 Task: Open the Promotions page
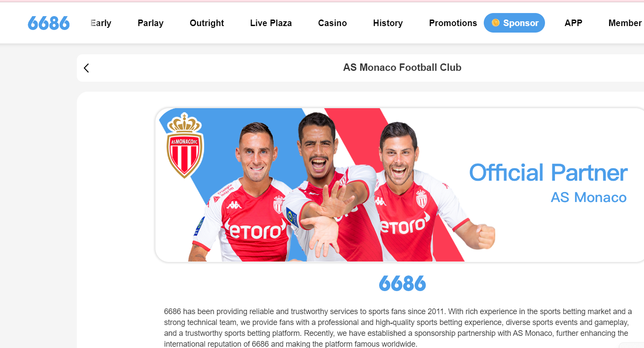[x=453, y=23]
